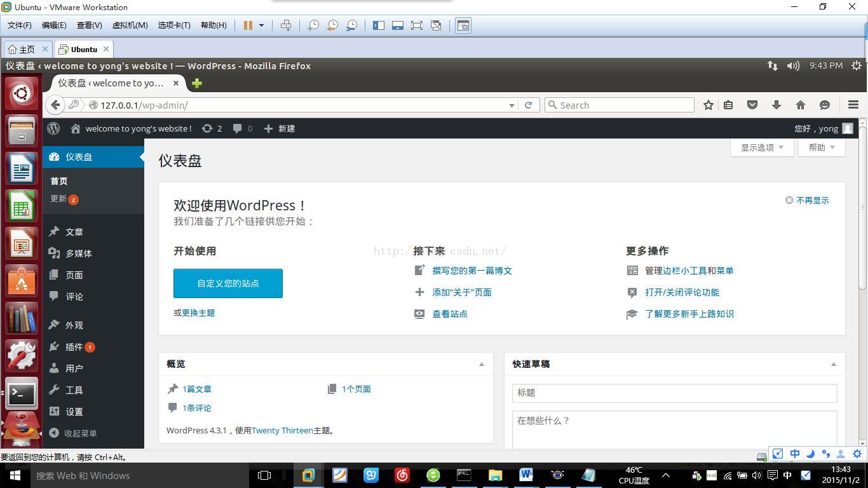Open the Ubuntu Dash launcher icon

click(22, 93)
